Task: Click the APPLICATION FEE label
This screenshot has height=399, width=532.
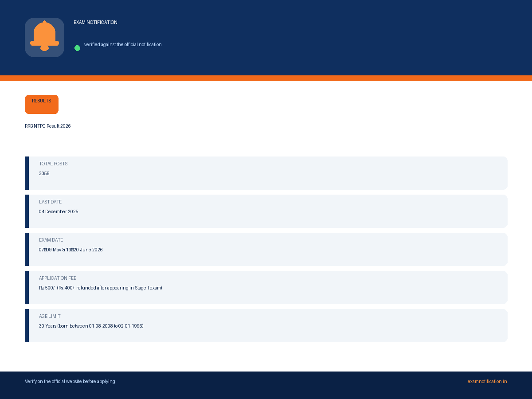Action: (58, 278)
